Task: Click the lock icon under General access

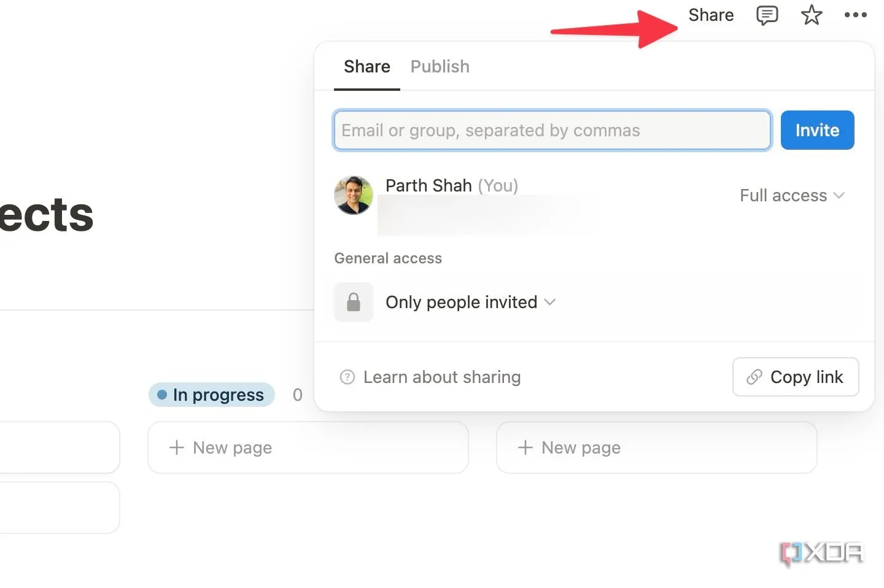Action: [354, 302]
